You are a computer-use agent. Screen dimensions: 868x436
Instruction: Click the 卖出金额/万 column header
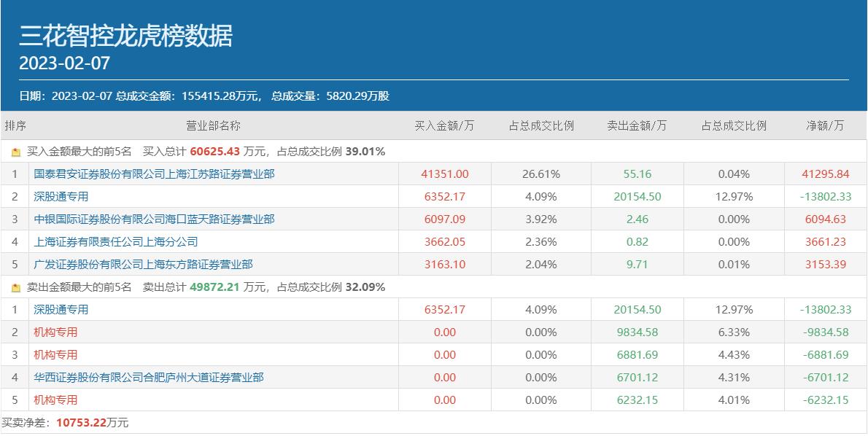pyautogui.click(x=637, y=125)
